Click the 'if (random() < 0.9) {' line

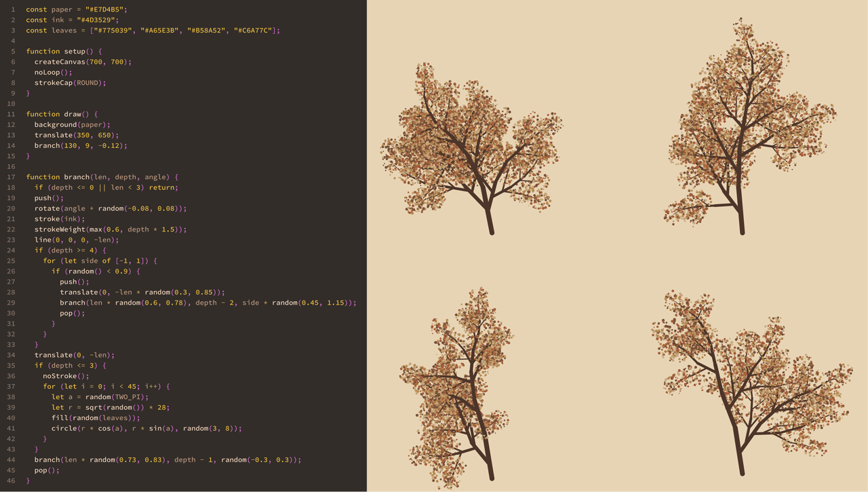(96, 271)
